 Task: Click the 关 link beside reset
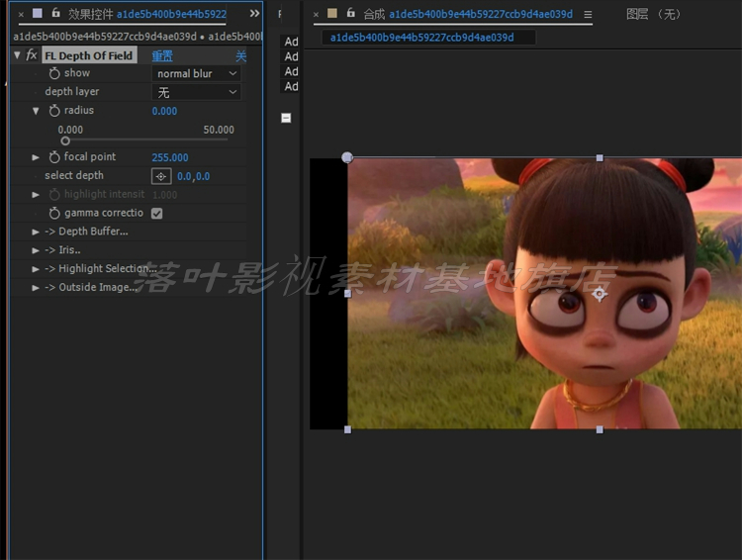(x=240, y=56)
